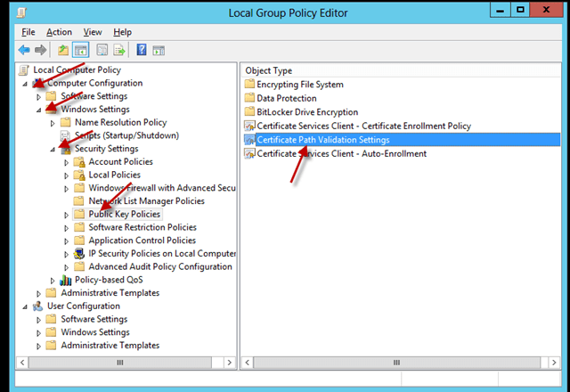The width and height of the screenshot is (570, 392).
Task: Click the IP Security Policies computer icon
Action: 79,254
